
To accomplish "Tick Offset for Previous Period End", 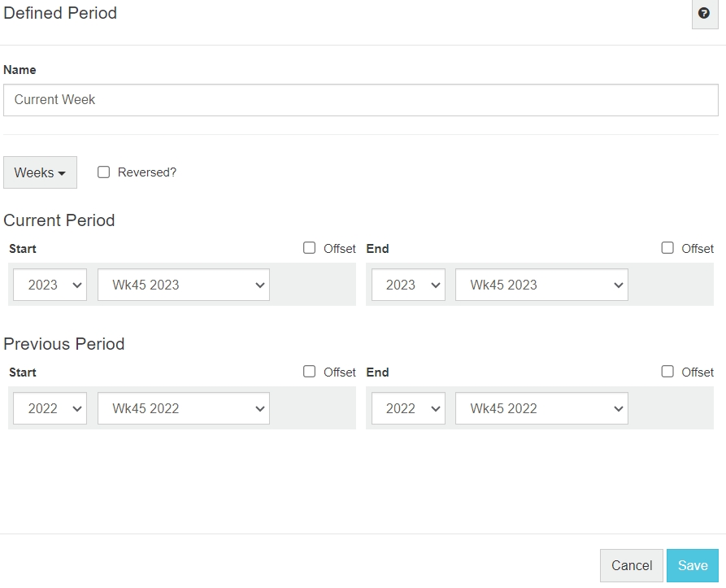I will (667, 372).
